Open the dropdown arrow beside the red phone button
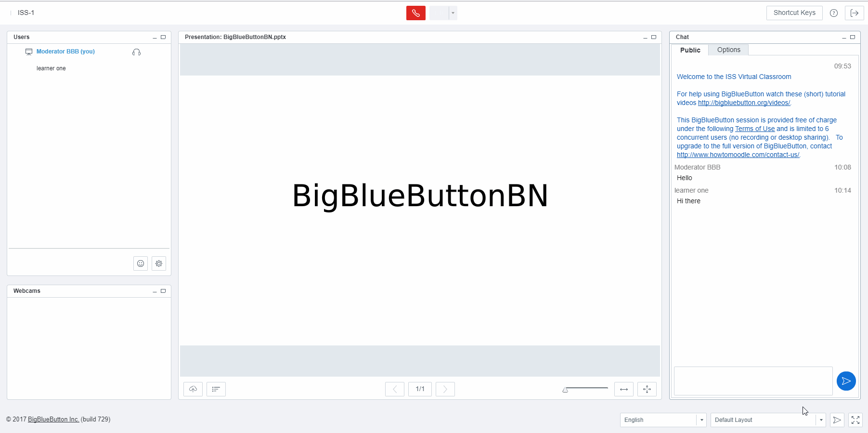The width and height of the screenshot is (868, 433). coord(453,13)
